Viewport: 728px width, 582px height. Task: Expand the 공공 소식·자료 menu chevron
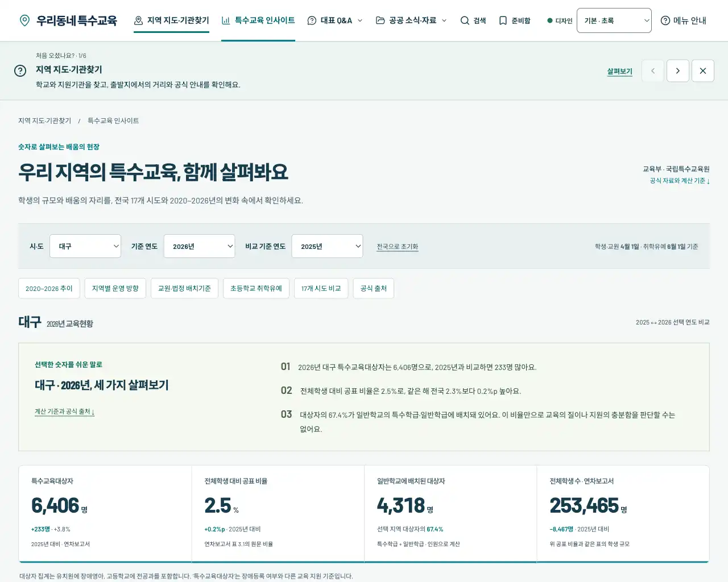(x=444, y=20)
